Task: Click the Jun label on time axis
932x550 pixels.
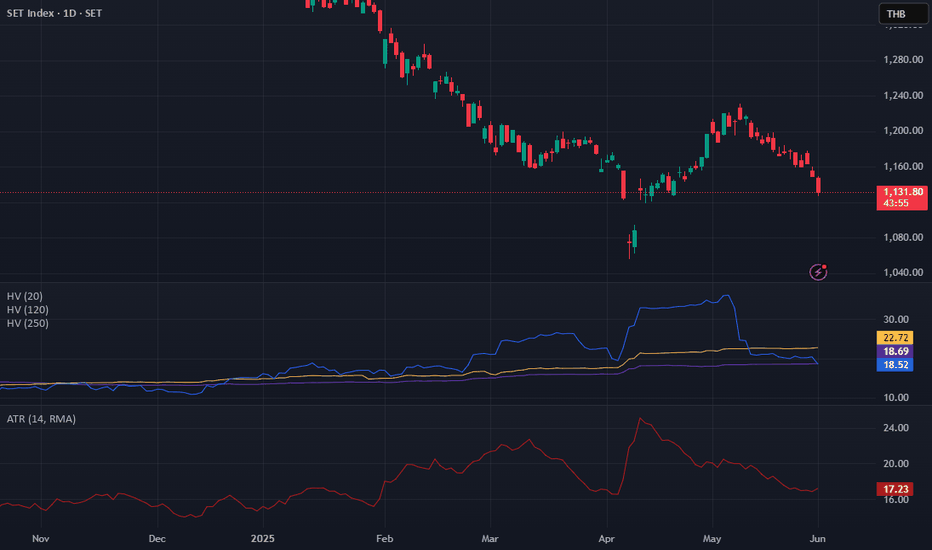Action: (818, 539)
